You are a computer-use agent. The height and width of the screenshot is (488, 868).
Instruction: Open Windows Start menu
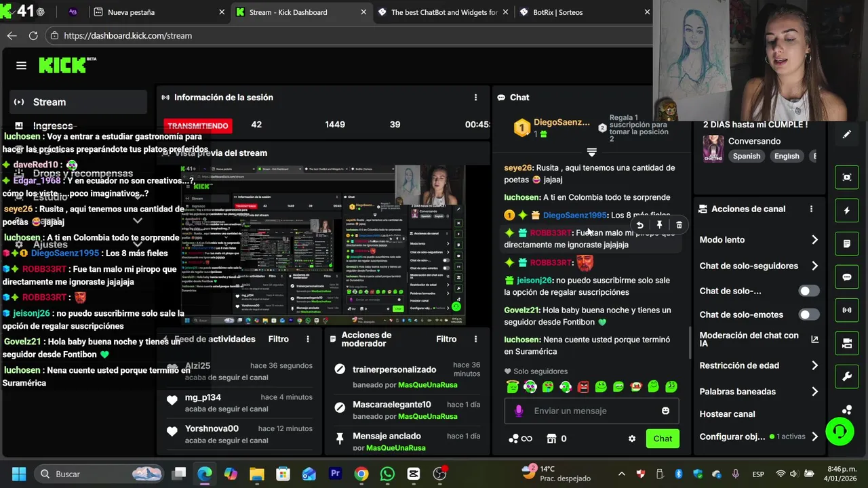(18, 474)
